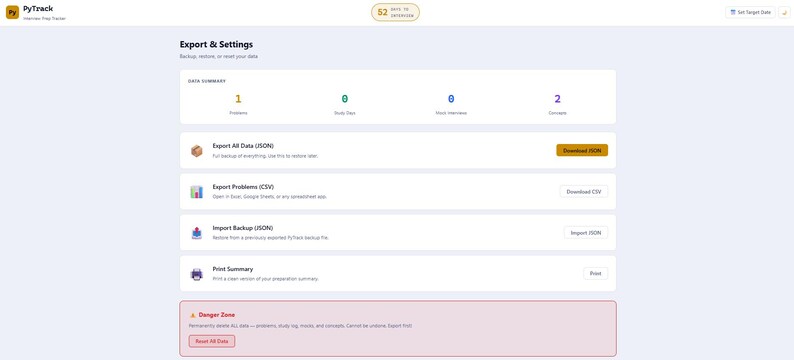Click the Study Days label

click(x=344, y=113)
